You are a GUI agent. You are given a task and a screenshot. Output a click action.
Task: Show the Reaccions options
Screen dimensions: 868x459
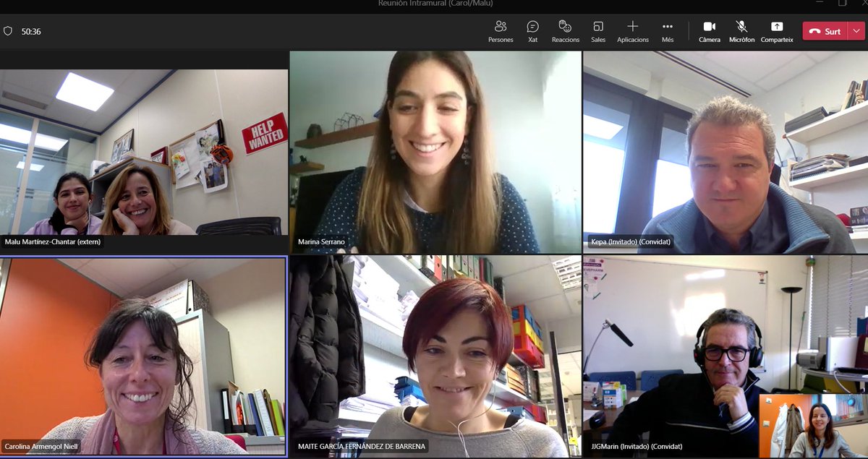[565, 31]
